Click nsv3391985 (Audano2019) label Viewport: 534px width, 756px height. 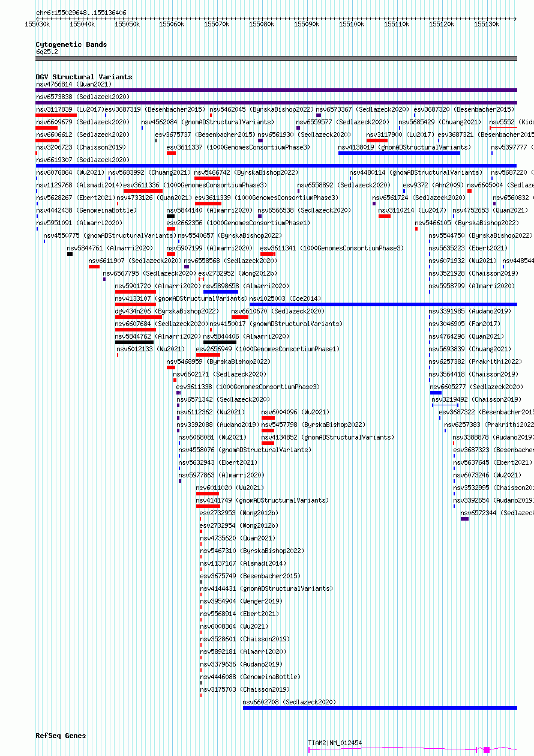[x=470, y=311]
